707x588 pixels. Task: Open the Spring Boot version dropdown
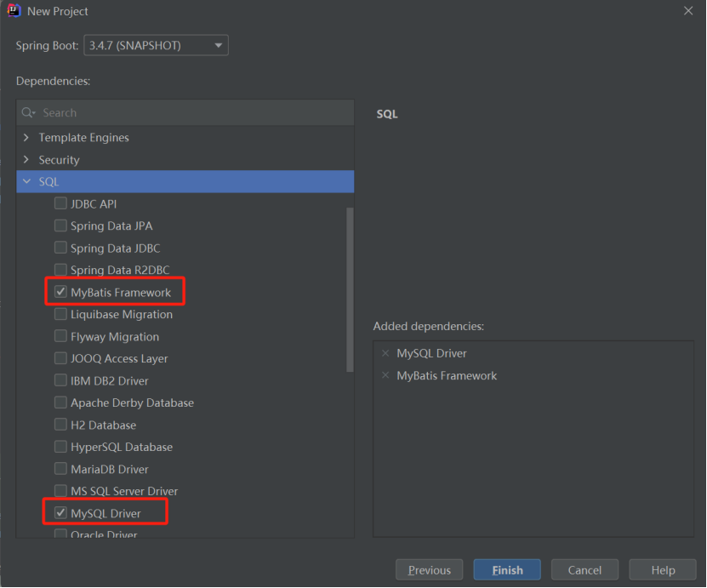(156, 46)
